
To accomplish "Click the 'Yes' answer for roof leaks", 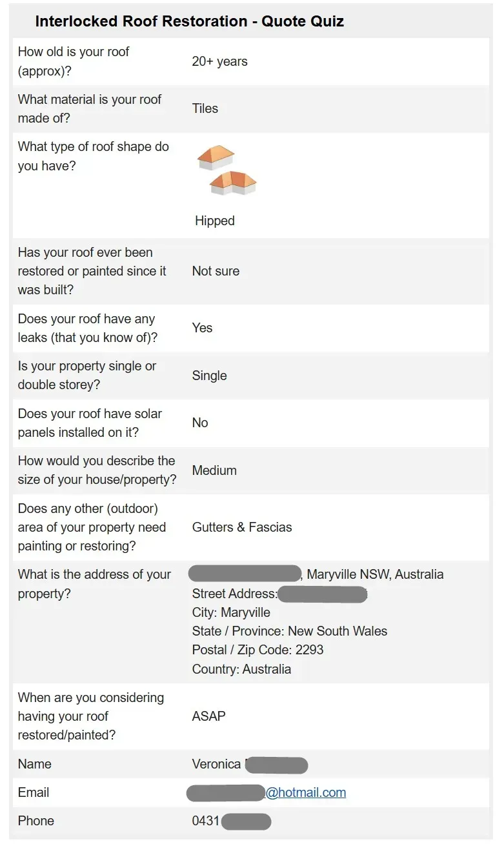I will (x=202, y=328).
